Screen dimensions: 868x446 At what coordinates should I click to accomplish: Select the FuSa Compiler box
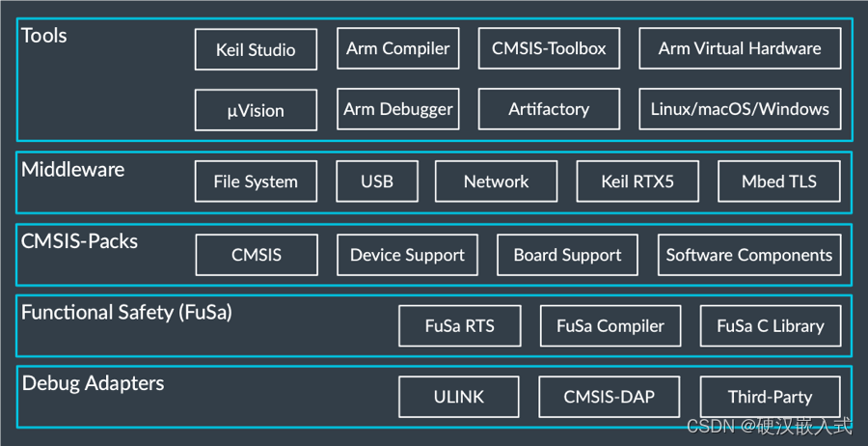[x=610, y=325]
